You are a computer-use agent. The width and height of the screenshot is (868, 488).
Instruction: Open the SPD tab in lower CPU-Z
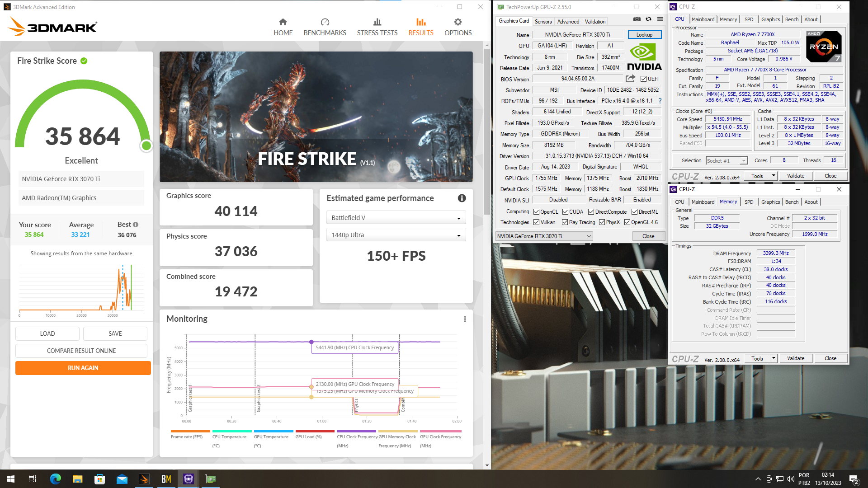tap(749, 202)
